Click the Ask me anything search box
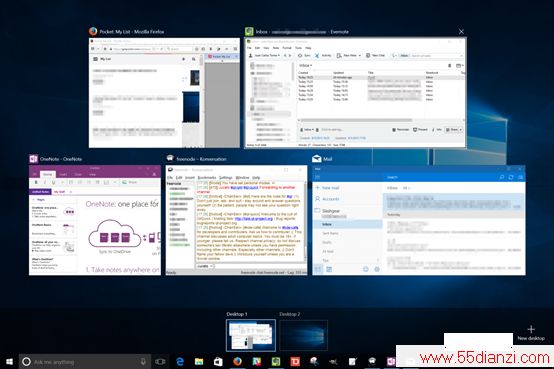 point(85,362)
